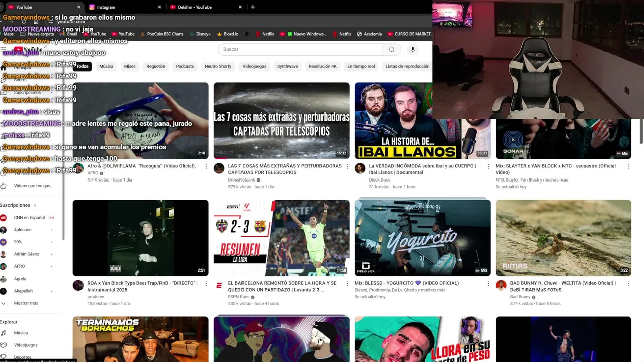
Task: Expand Suscripciones section arrow
Action: [35, 205]
